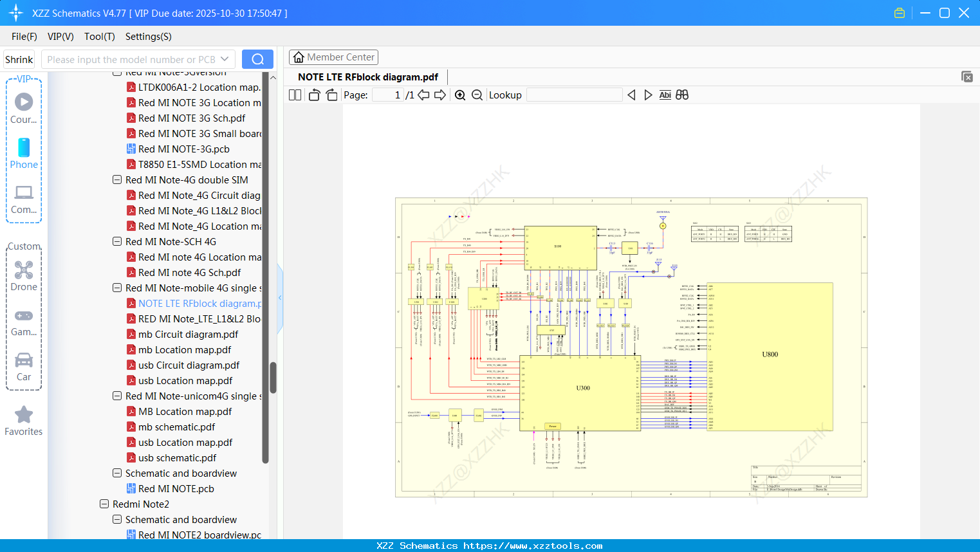
Task: Enable the two-page layout view
Action: 294,94
